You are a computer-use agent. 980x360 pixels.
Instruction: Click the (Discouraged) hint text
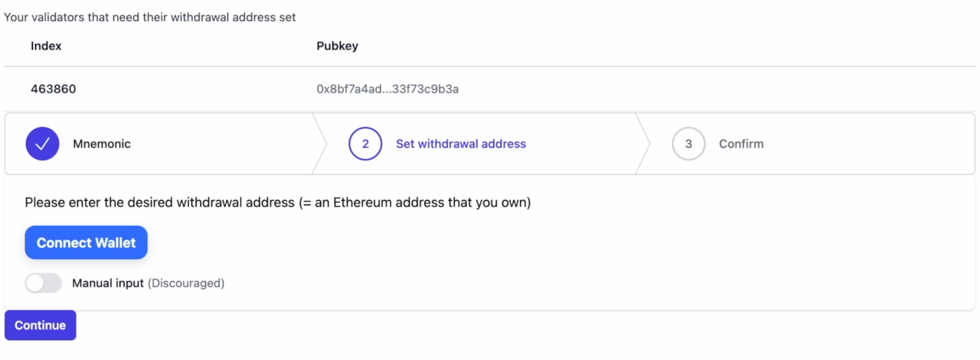pyautogui.click(x=186, y=283)
